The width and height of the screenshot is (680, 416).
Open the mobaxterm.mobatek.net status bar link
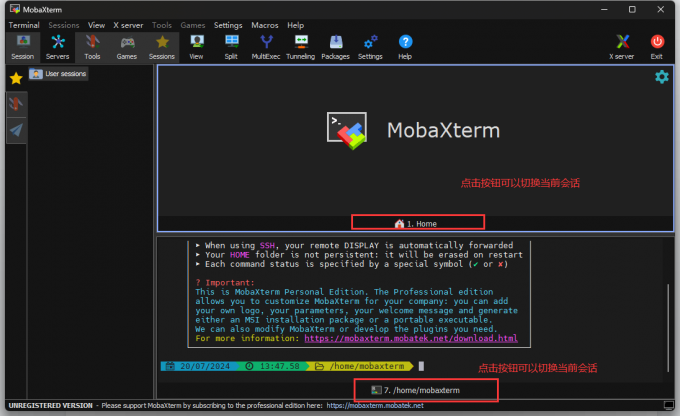(375, 406)
